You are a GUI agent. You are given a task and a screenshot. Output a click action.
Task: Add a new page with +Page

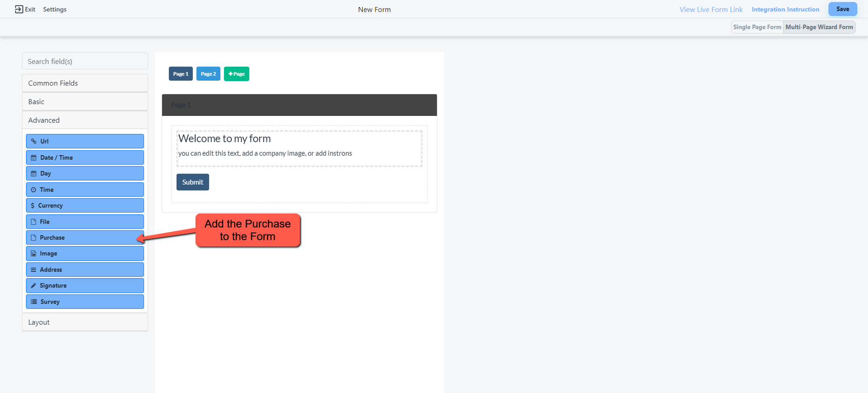[237, 74]
